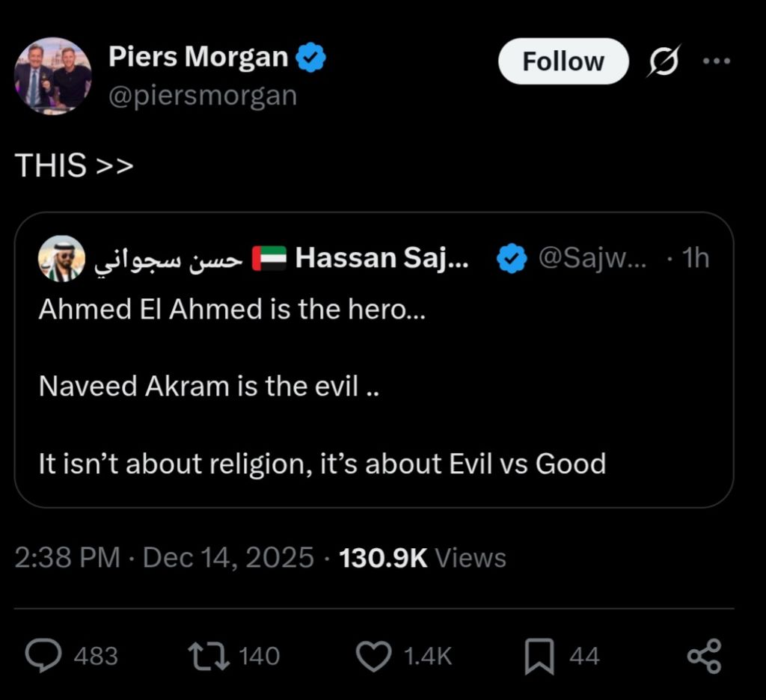This screenshot has width=766, height=700.
Task: Open Hassan Sajwani's small avatar
Action: point(59,259)
